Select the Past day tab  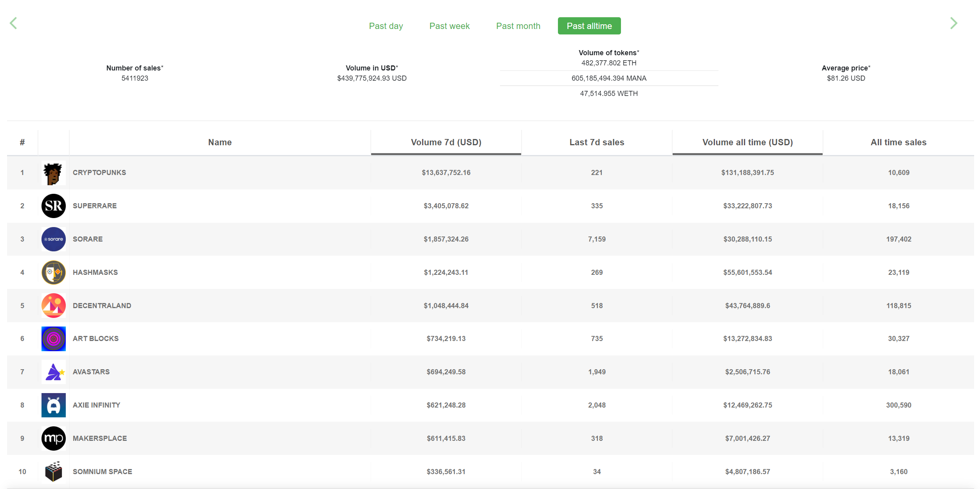pos(386,26)
